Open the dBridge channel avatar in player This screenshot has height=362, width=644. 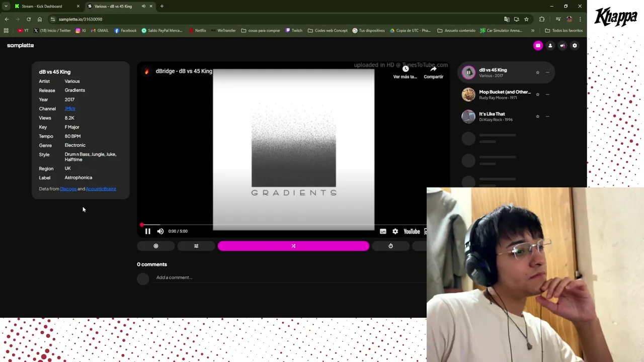(147, 71)
